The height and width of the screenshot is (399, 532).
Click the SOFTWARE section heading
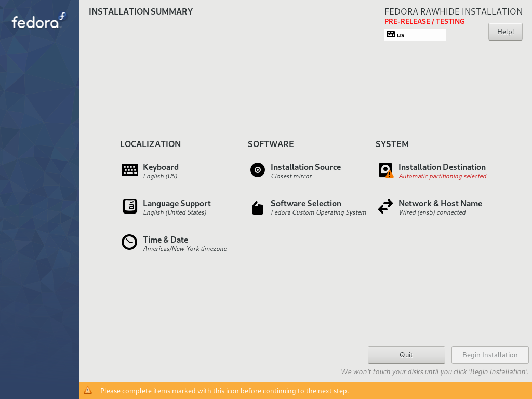click(x=271, y=144)
